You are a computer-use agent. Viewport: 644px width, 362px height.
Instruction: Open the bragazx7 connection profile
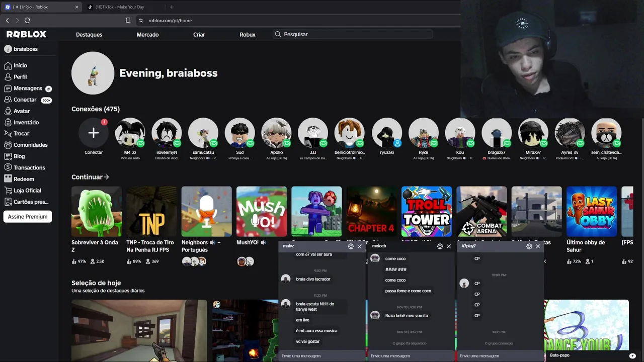tap(497, 133)
